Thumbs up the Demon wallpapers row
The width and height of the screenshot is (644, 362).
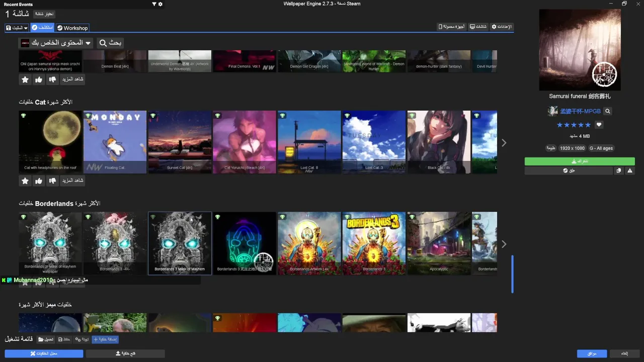tap(39, 79)
